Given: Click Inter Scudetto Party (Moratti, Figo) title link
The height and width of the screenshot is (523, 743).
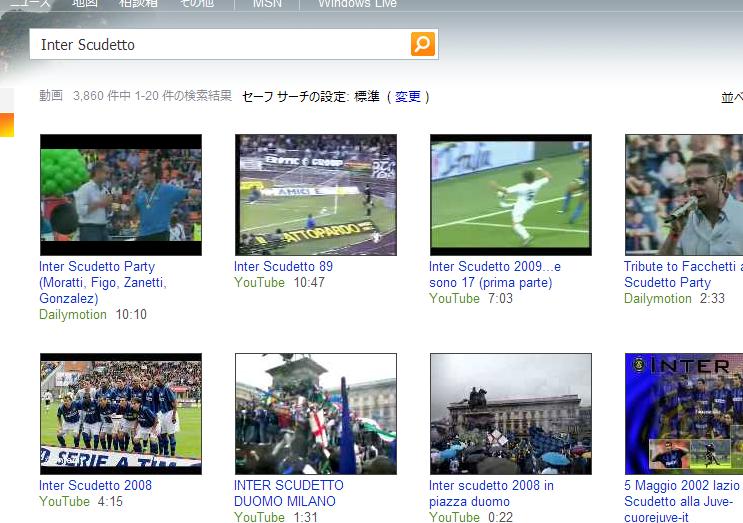Looking at the screenshot, I should click(x=103, y=282).
